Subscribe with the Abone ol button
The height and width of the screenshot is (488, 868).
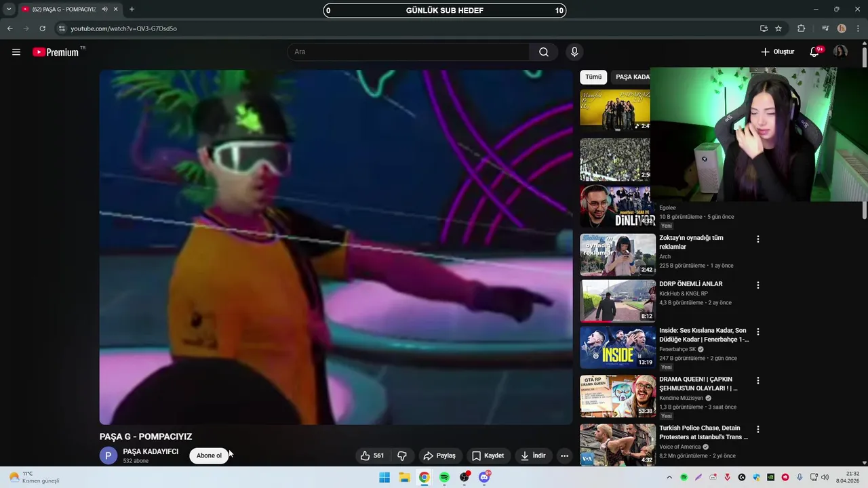pos(209,455)
